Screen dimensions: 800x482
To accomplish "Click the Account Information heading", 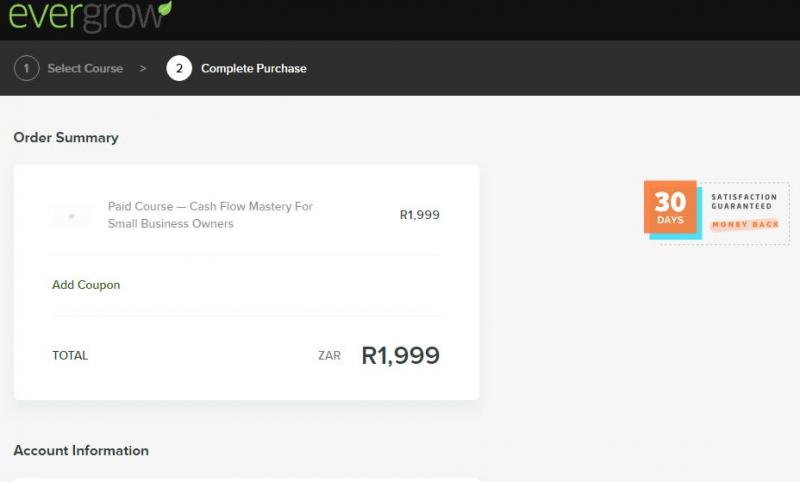I will pos(81,451).
